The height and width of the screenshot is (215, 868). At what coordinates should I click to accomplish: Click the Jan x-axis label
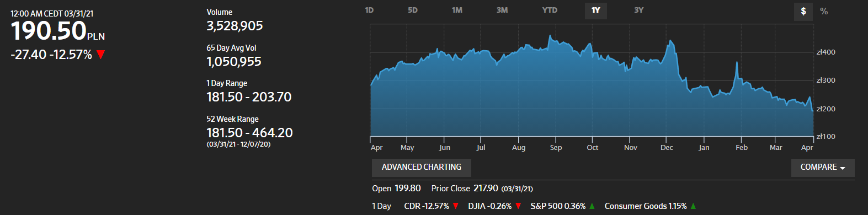pos(704,148)
